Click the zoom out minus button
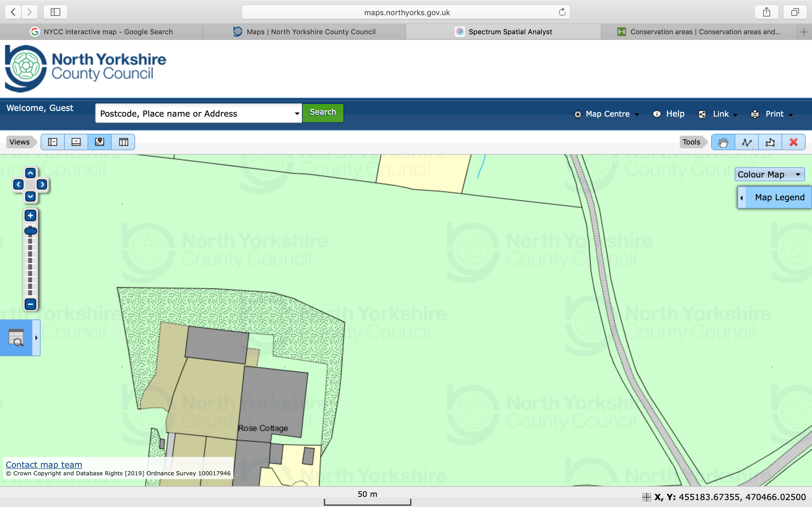 pos(30,304)
